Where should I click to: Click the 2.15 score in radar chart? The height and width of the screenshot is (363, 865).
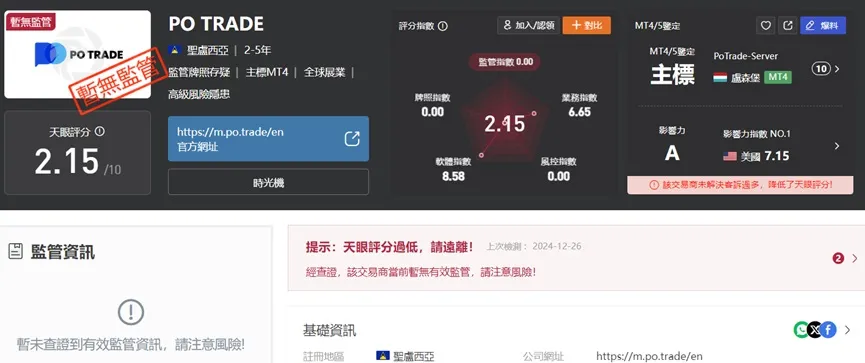click(504, 124)
